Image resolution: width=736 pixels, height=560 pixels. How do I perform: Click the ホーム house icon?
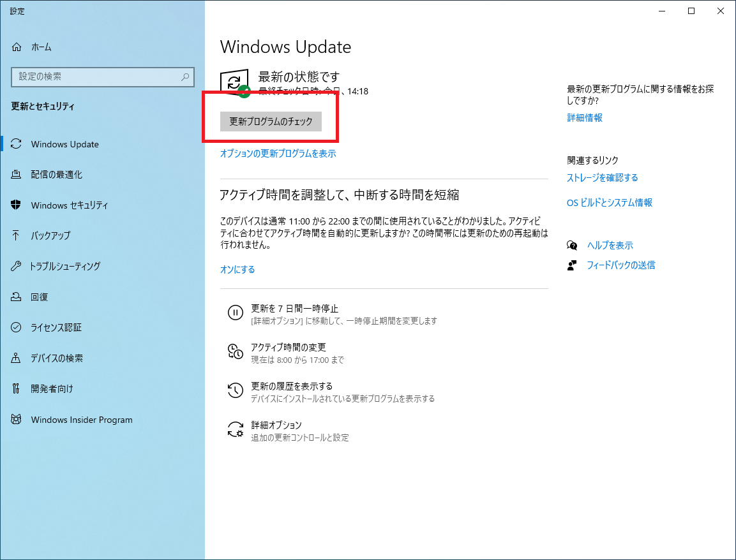[x=17, y=47]
